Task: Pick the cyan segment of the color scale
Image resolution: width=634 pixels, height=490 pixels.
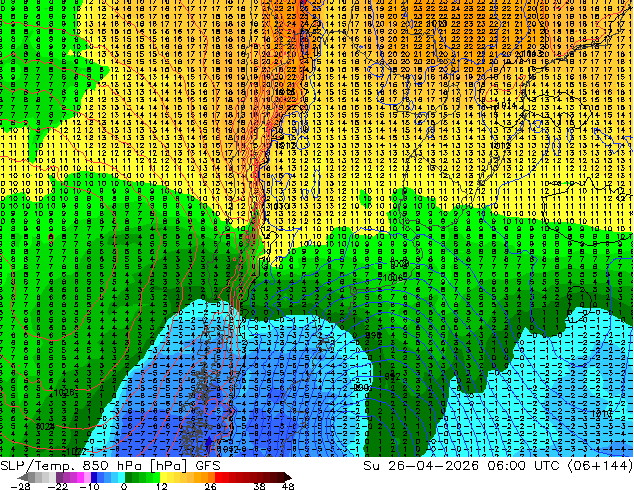Action: (121, 477)
